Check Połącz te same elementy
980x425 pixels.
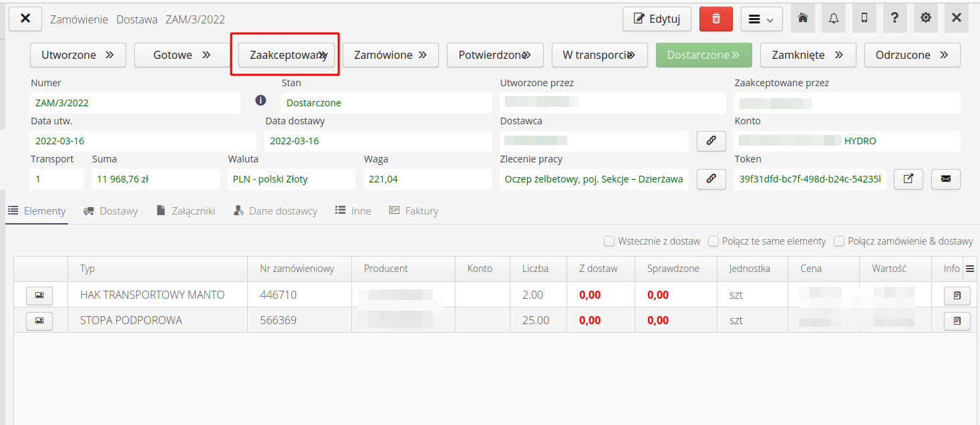point(713,241)
